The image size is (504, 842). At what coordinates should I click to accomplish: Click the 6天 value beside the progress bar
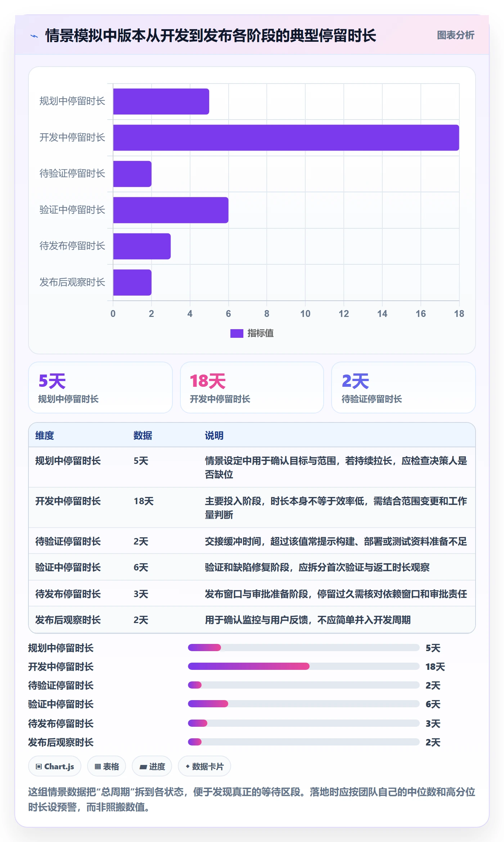pos(433,704)
